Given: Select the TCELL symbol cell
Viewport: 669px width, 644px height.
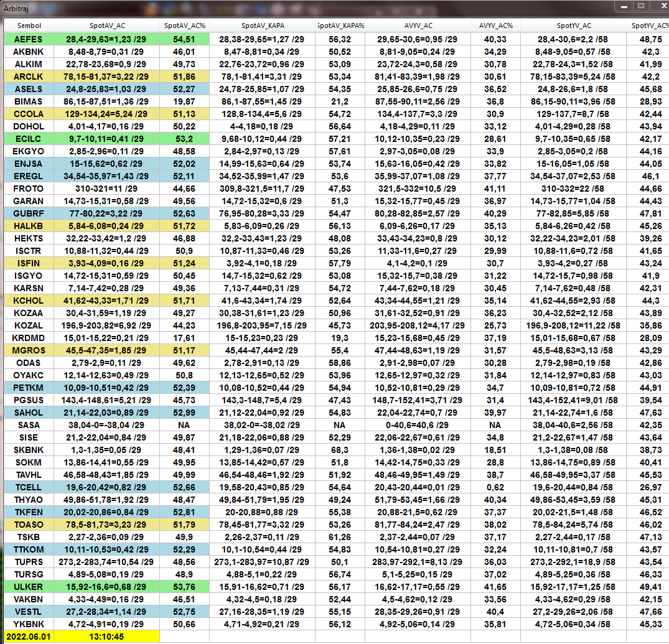Looking at the screenshot, I should pos(29,487).
